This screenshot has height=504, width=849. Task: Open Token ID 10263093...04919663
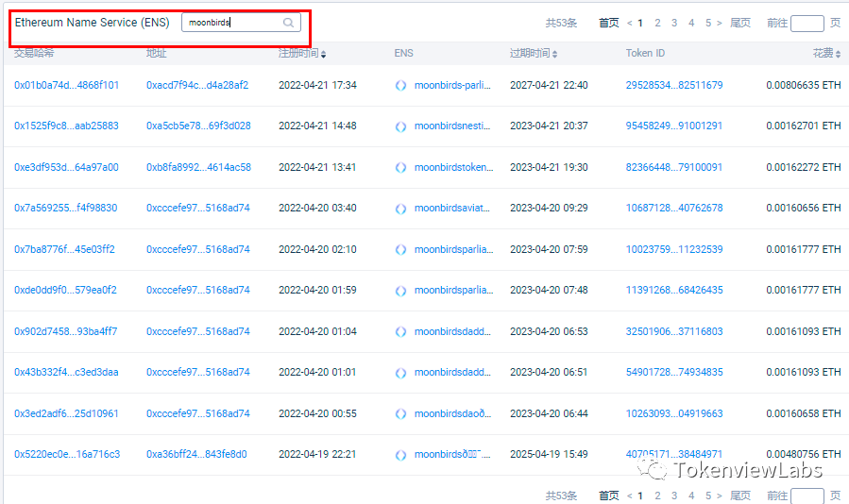[674, 413]
